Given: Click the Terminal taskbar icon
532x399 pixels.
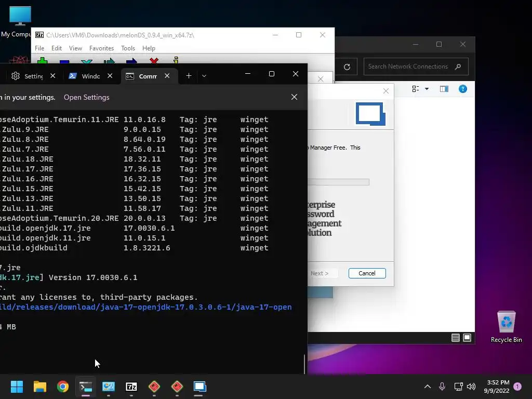Looking at the screenshot, I should tap(86, 387).
